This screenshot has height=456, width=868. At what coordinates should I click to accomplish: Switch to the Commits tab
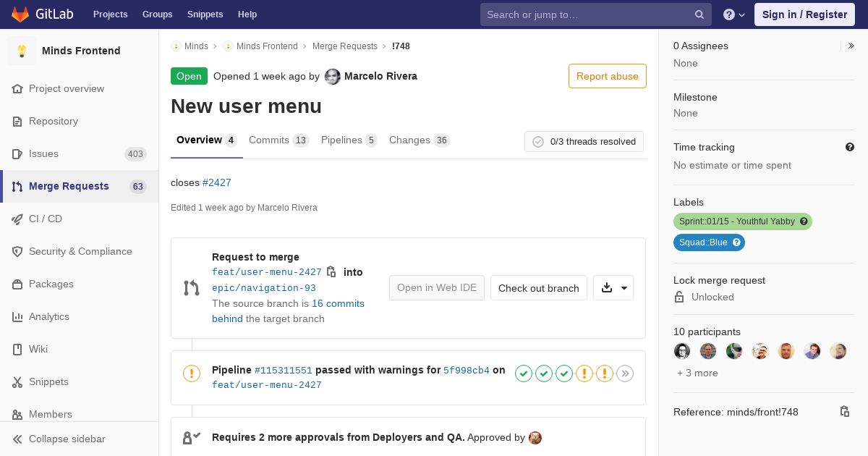278,140
